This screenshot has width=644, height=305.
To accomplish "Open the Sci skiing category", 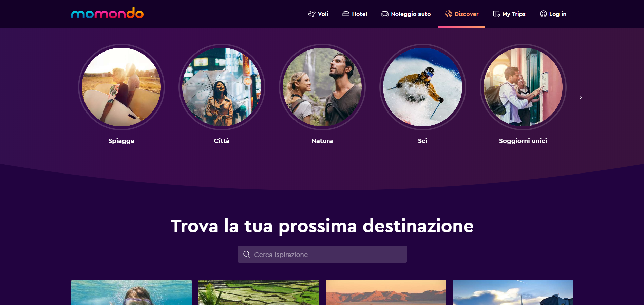I will click(x=423, y=87).
